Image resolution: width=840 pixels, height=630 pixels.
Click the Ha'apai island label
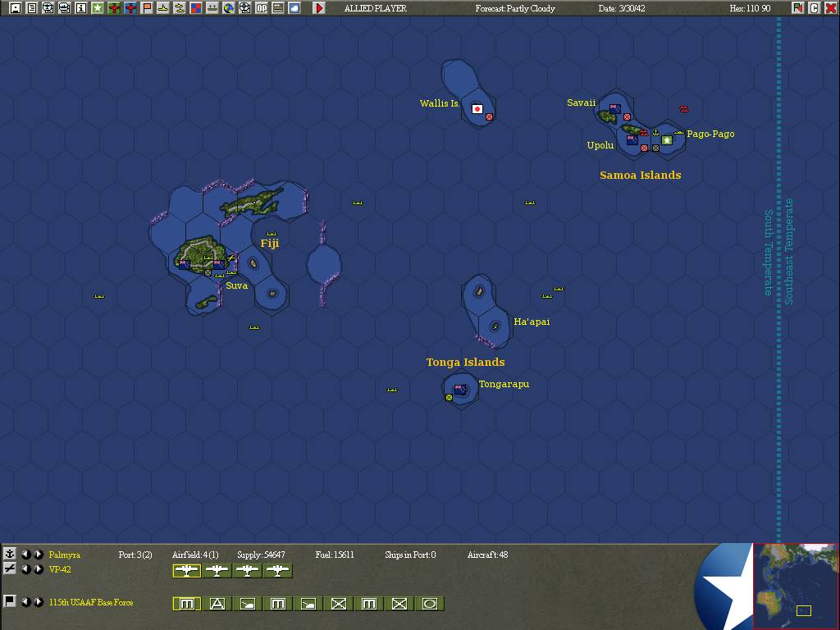pos(532,322)
